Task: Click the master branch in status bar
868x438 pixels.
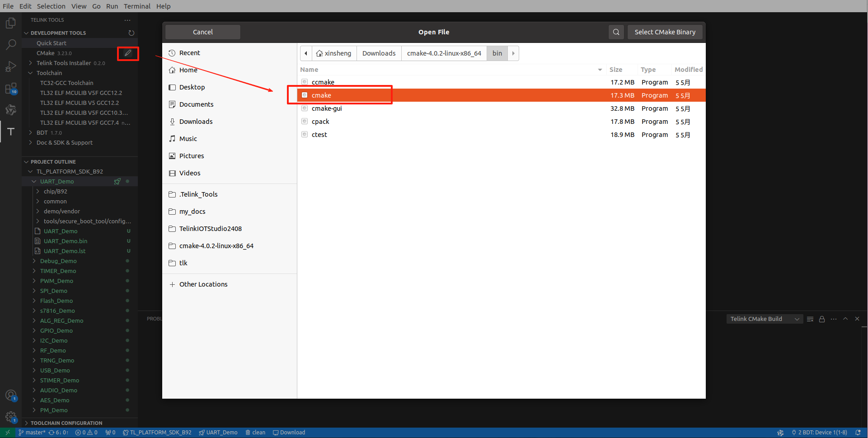Action: [32, 433]
